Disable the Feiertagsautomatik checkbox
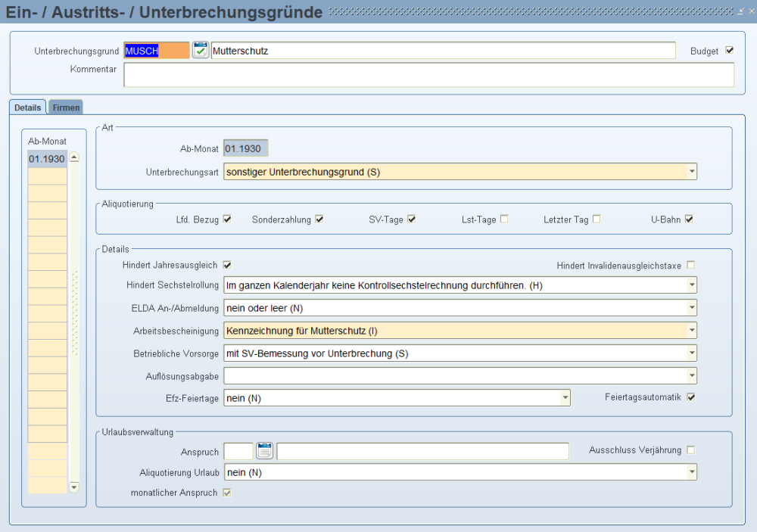Image resolution: width=757 pixels, height=532 pixels. tap(691, 397)
